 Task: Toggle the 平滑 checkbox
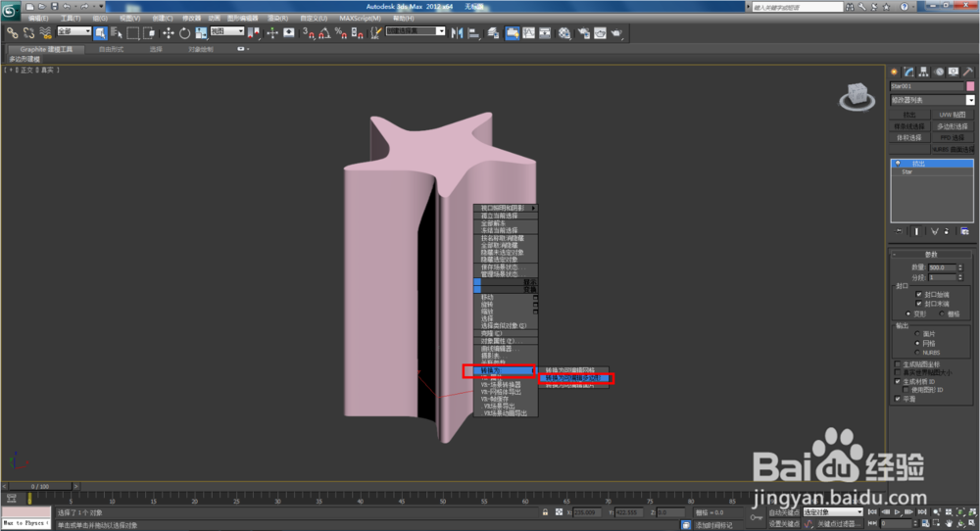tap(898, 399)
